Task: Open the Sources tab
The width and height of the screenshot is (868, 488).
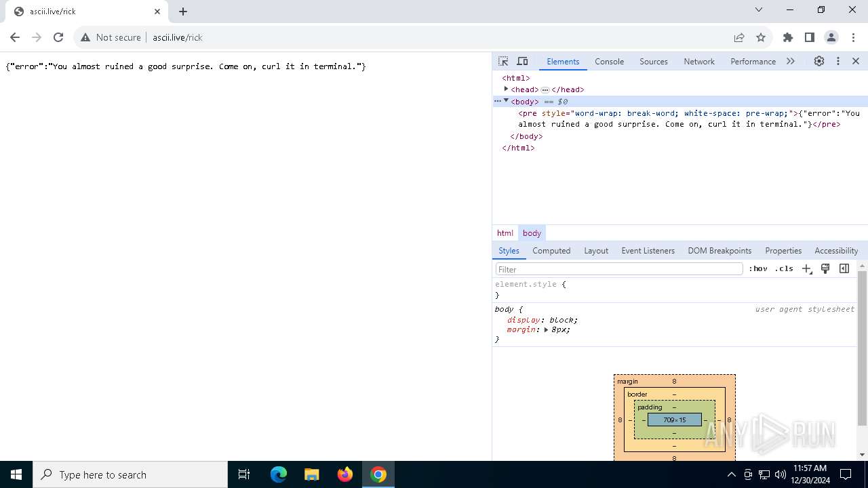Action: pyautogui.click(x=654, y=61)
